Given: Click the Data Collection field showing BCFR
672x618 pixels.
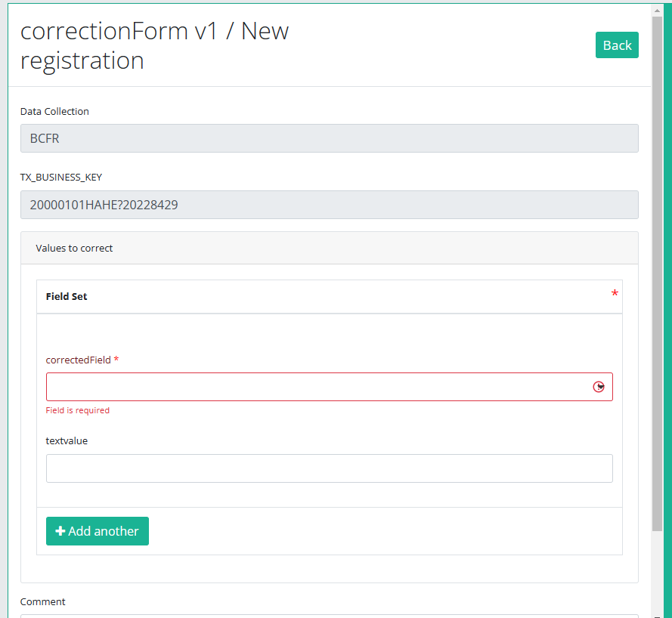Looking at the screenshot, I should (329, 138).
